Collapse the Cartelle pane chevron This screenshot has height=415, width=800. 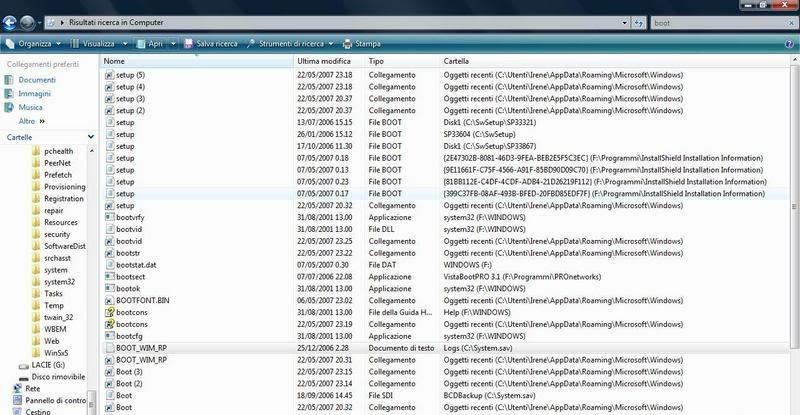91,137
